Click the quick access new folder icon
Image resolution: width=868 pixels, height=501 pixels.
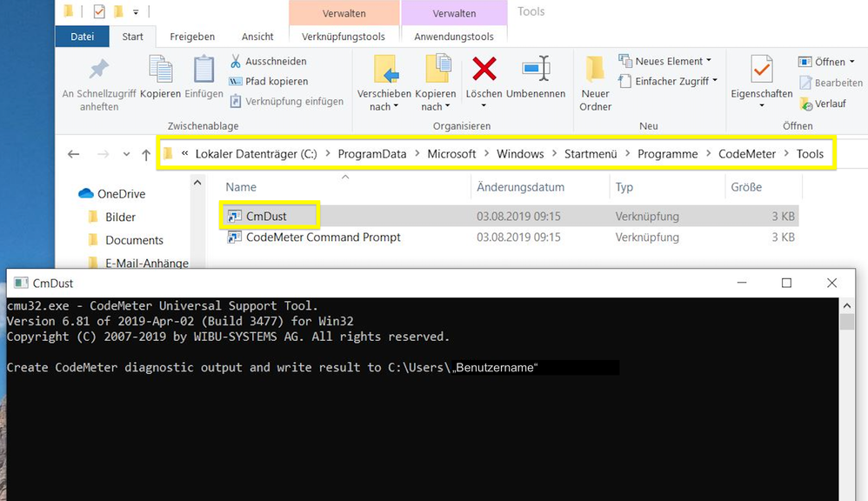coord(118,11)
